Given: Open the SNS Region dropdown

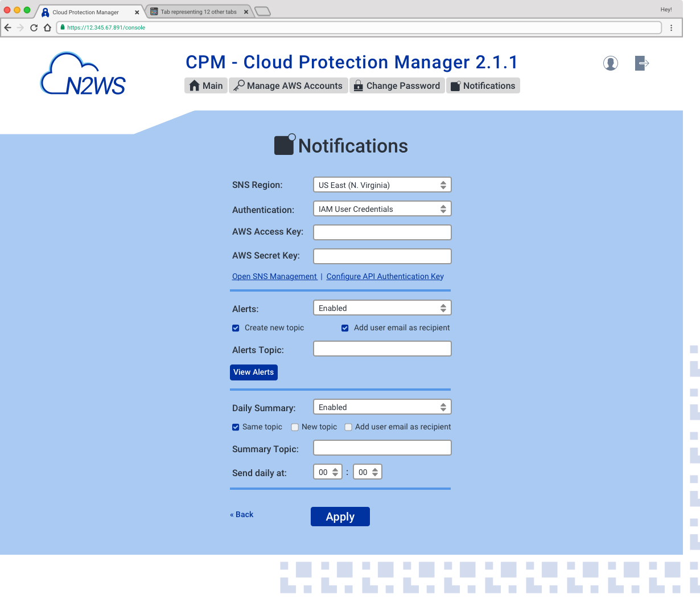Looking at the screenshot, I should pyautogui.click(x=382, y=185).
